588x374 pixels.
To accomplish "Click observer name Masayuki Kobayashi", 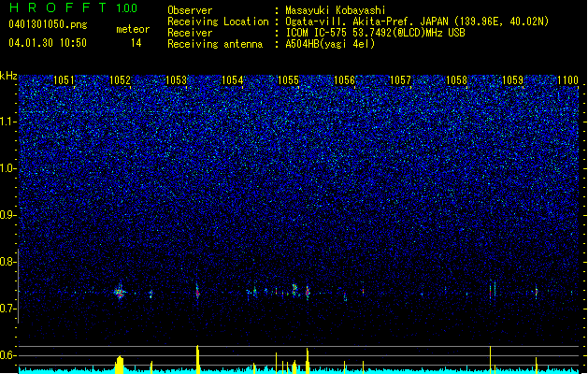I will point(336,10).
